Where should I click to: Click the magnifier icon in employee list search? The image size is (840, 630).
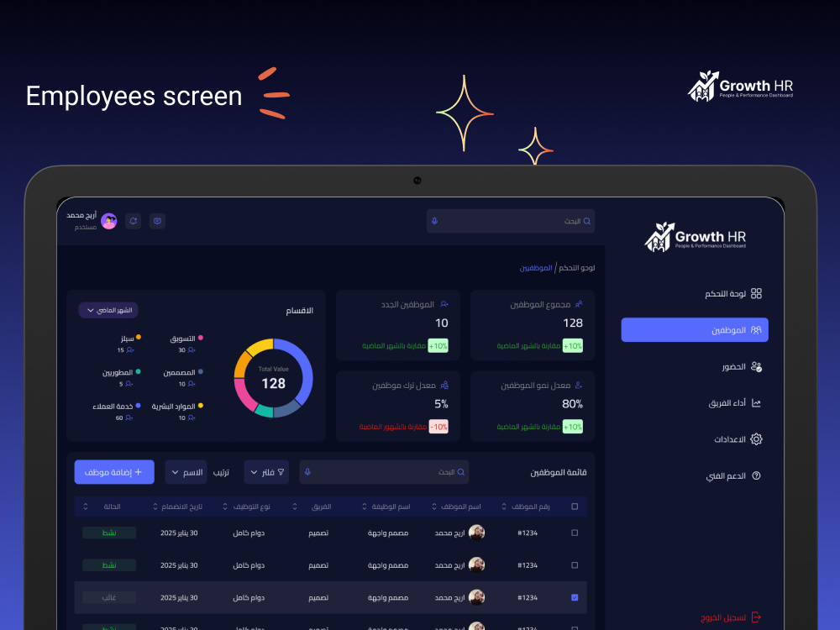[x=460, y=472]
